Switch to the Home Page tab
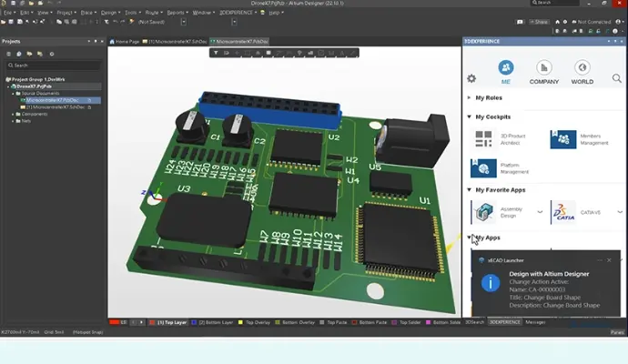Screen dimensions: 628x364 click(125, 41)
